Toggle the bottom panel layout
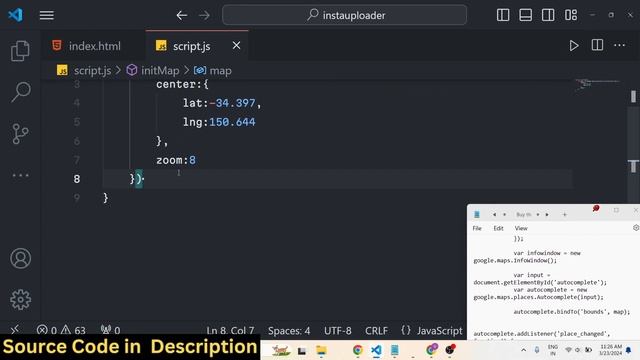 tap(525, 15)
